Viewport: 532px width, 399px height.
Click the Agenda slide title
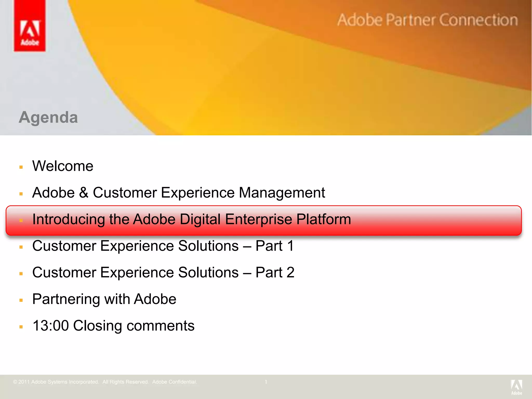click(x=48, y=117)
